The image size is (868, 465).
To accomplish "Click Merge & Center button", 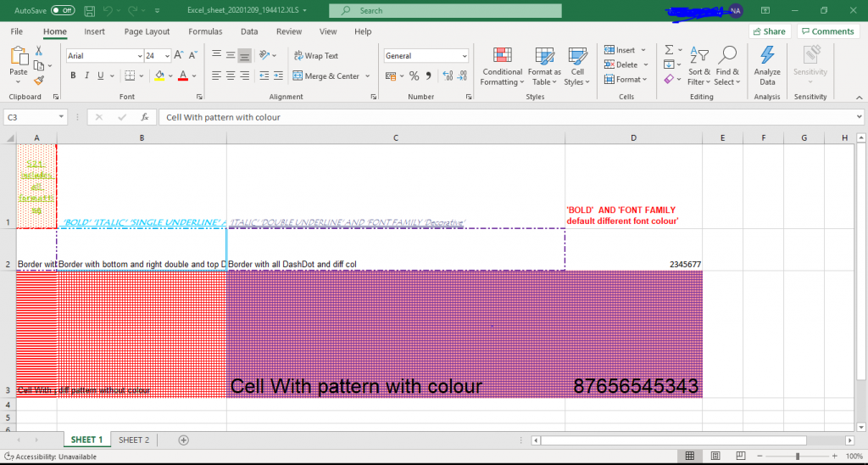I will click(326, 76).
